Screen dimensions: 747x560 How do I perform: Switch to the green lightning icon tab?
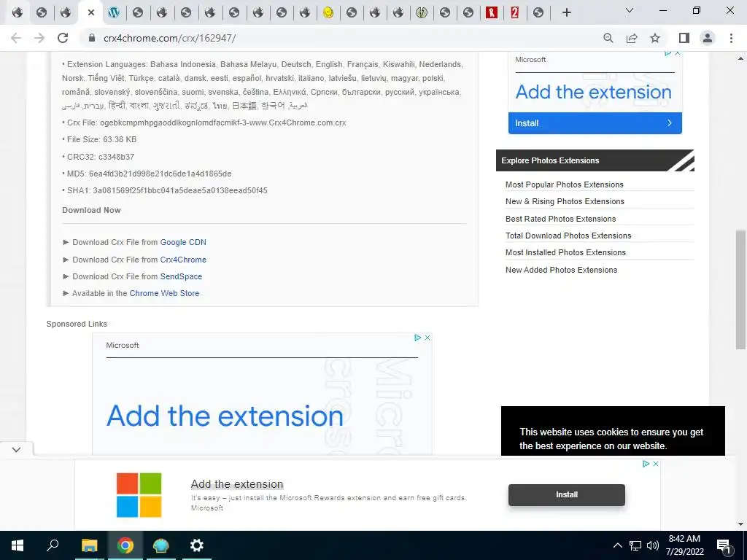(x=421, y=12)
